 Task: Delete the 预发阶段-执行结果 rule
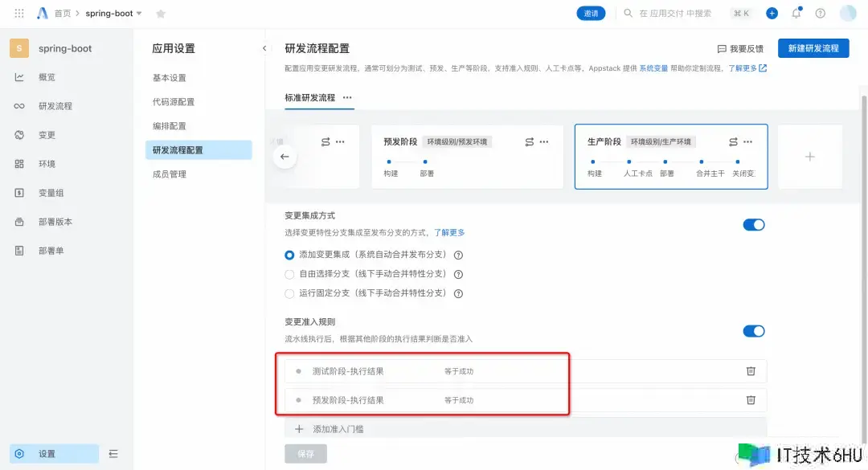pos(751,400)
